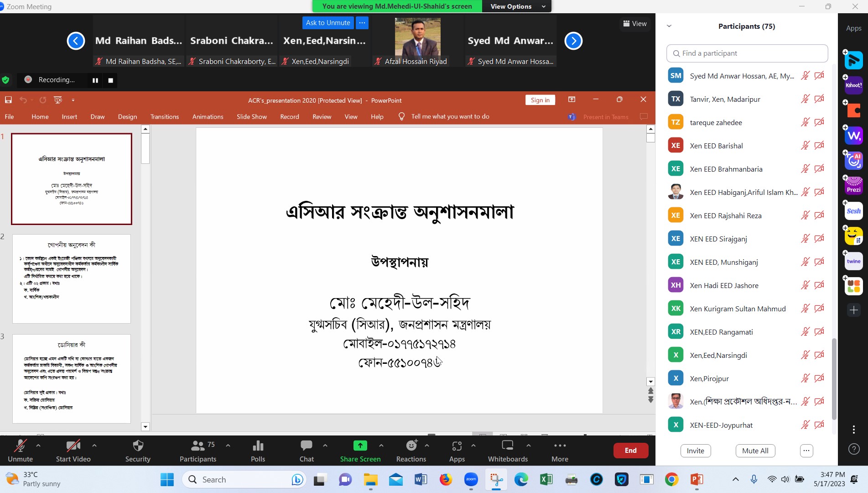Screen dimensions: 868x493
Task: Click PowerPoint Sign in button
Action: click(540, 100)
